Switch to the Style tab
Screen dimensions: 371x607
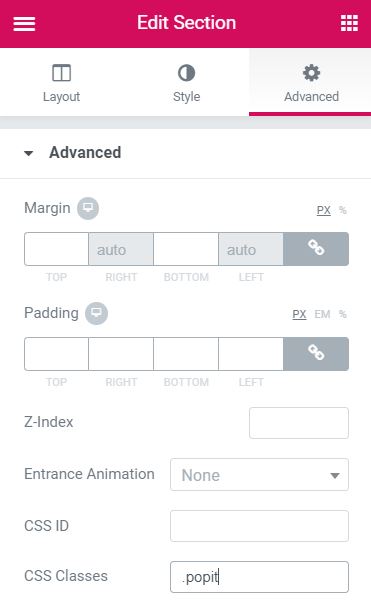pos(186,82)
